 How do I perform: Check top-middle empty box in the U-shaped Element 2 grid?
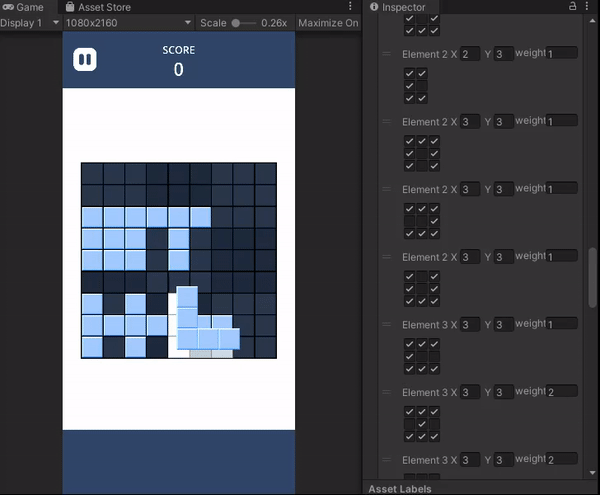422,276
